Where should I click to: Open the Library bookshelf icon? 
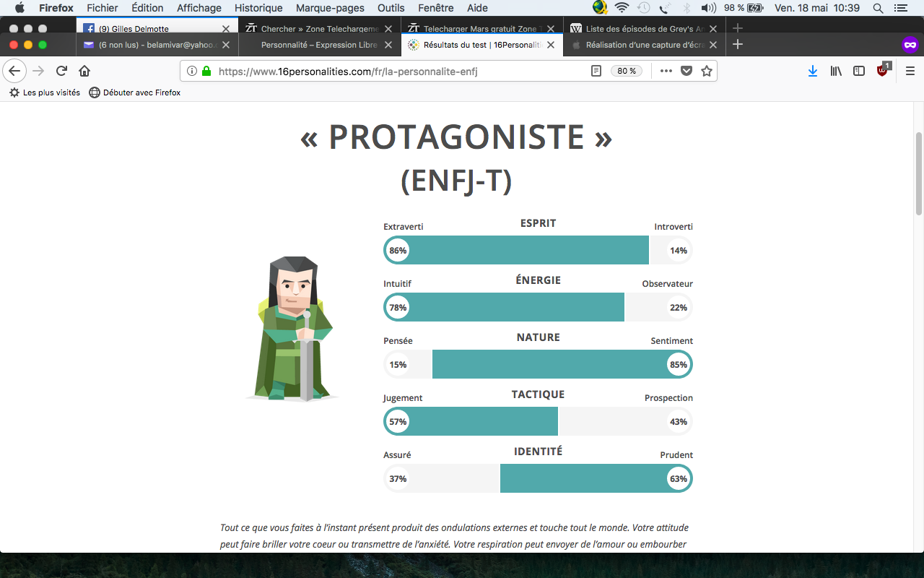836,71
